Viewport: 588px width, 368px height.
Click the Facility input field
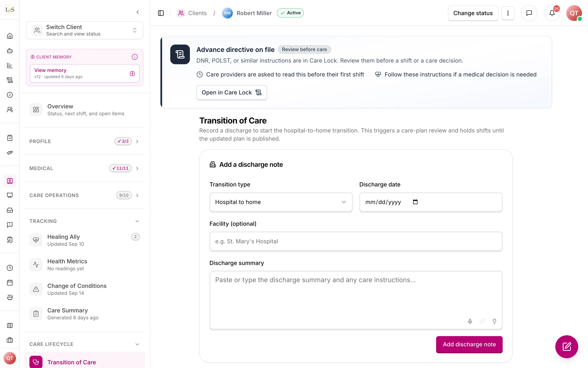pyautogui.click(x=356, y=241)
